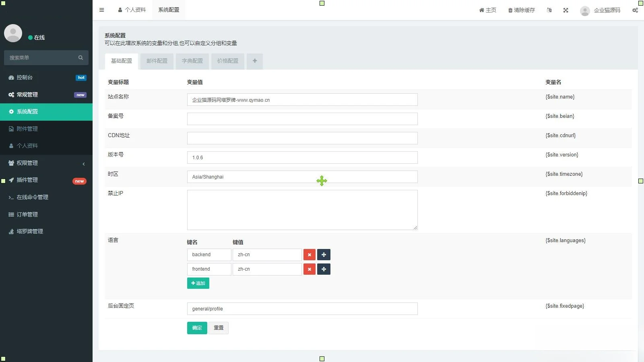Click the 确定 confirm button
644x362 pixels.
pyautogui.click(x=197, y=328)
